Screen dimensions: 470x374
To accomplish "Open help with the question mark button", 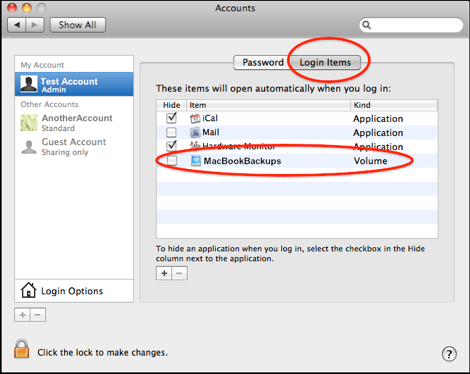I will [x=449, y=354].
